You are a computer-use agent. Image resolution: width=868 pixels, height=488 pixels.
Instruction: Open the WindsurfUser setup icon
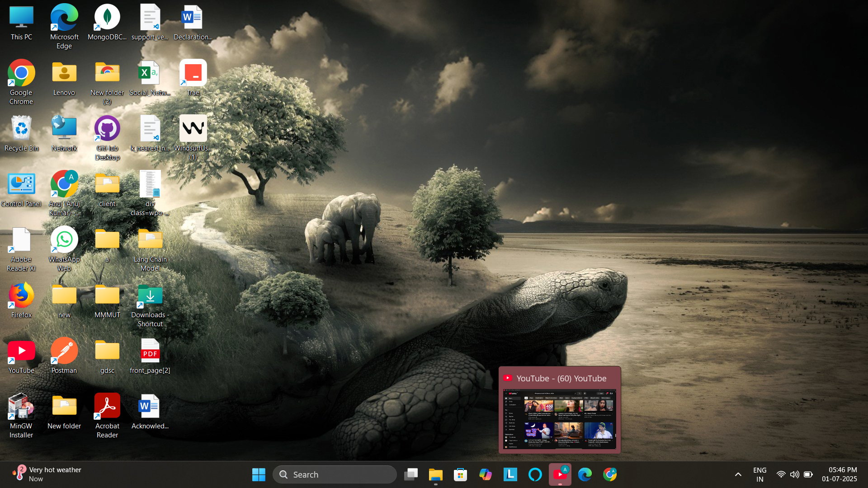pyautogui.click(x=193, y=129)
